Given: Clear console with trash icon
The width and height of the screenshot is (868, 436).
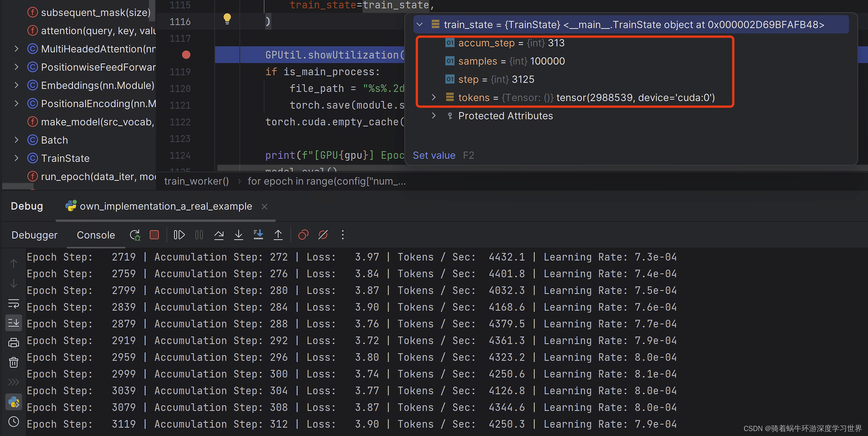Looking at the screenshot, I should (x=14, y=363).
